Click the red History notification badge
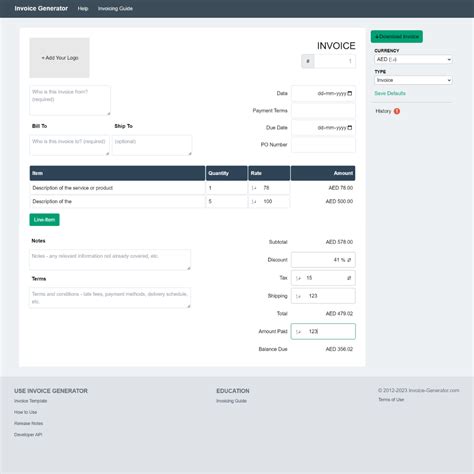The height and width of the screenshot is (474, 474). click(x=397, y=111)
